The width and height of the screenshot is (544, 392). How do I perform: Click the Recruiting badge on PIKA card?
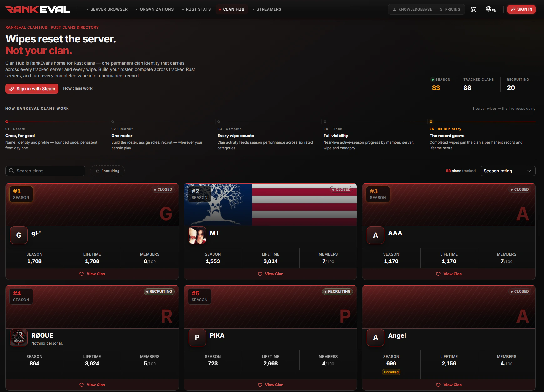[337, 291]
